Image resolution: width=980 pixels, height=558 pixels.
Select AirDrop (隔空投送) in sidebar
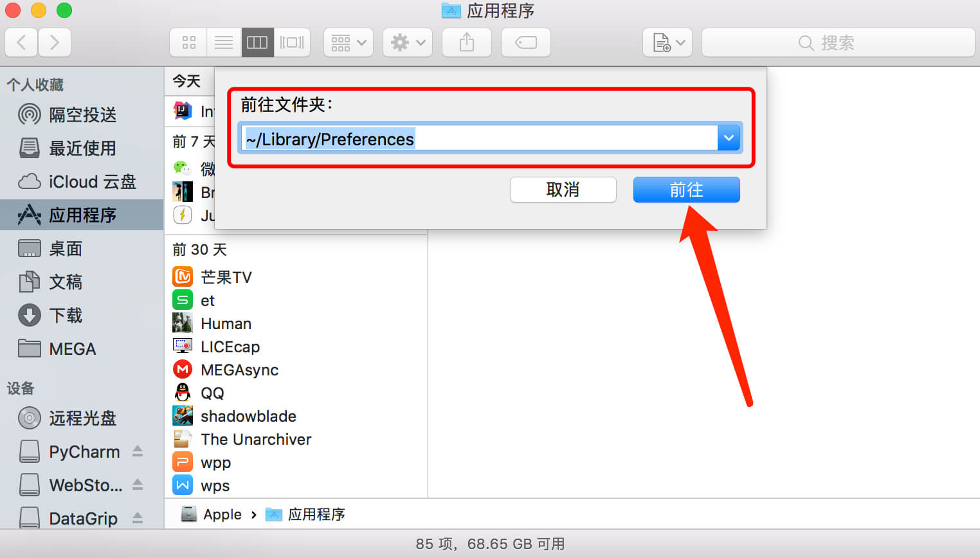click(x=82, y=114)
